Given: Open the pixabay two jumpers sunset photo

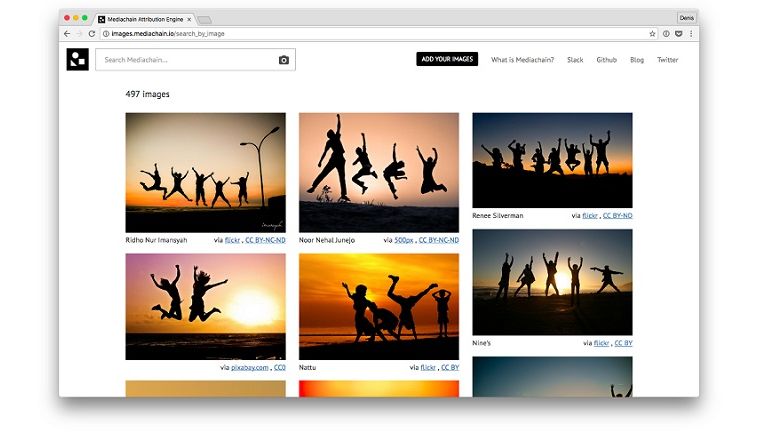Looking at the screenshot, I should tap(206, 307).
